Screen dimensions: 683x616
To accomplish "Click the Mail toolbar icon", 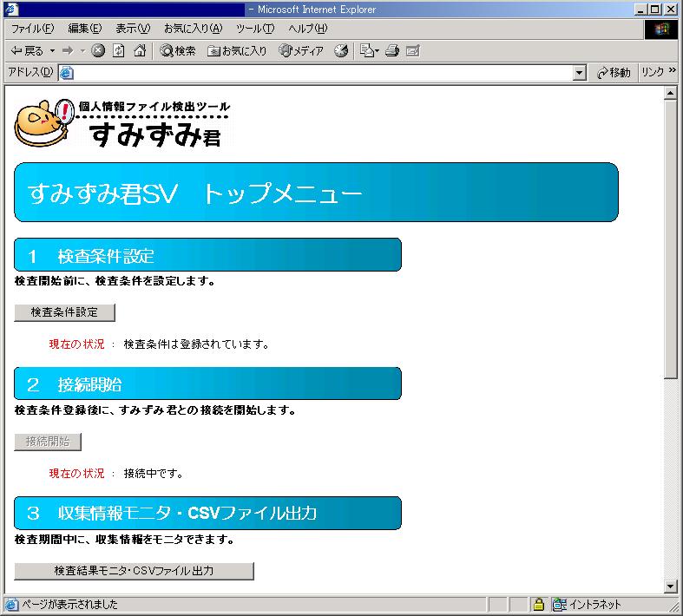I will [370, 51].
